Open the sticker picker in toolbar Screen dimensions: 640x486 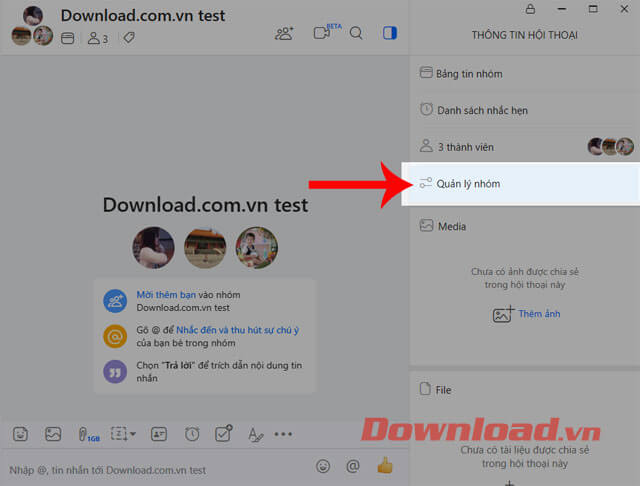click(x=20, y=434)
